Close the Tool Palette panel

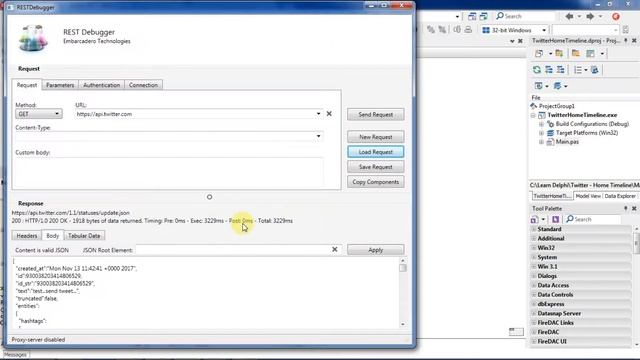click(x=634, y=208)
